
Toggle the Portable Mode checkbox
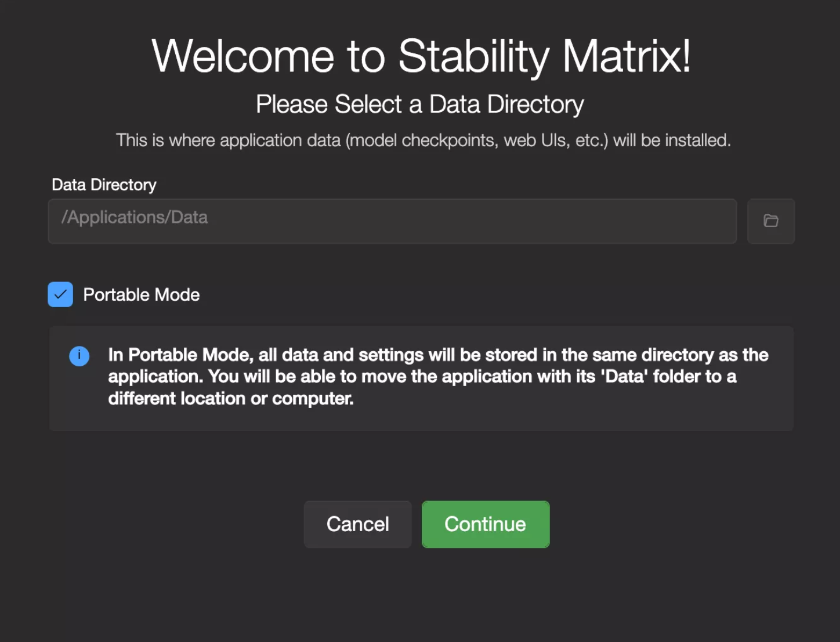[x=60, y=294]
